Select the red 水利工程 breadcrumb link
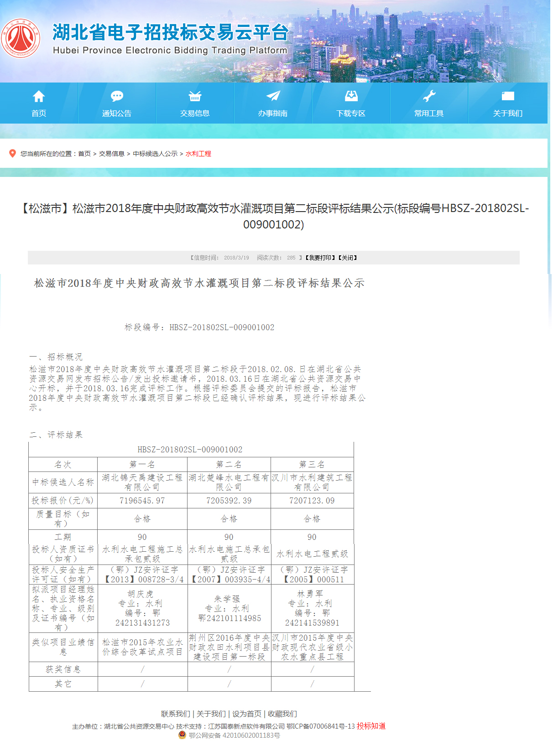 coord(198,154)
